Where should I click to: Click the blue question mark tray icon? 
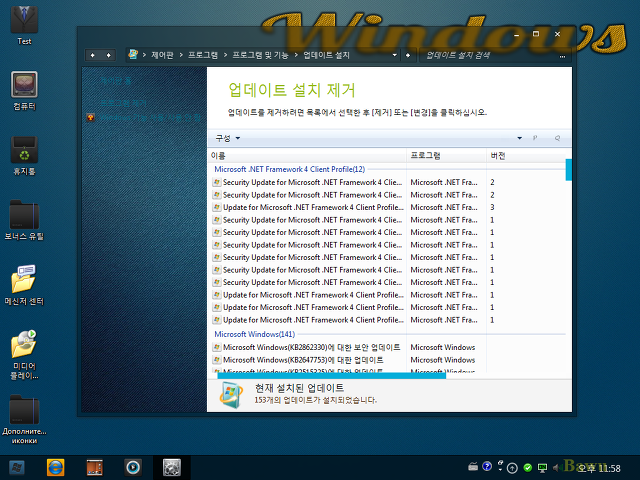[487, 466]
